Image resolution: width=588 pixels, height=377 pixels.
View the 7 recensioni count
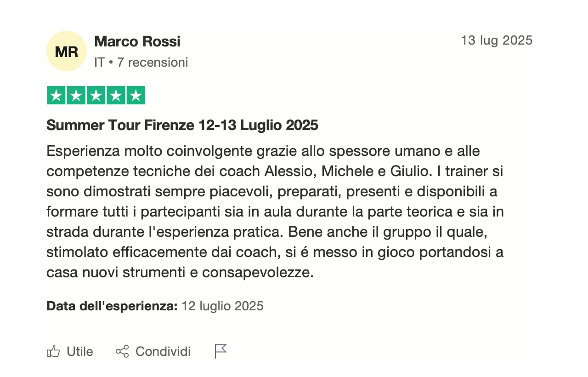point(153,63)
